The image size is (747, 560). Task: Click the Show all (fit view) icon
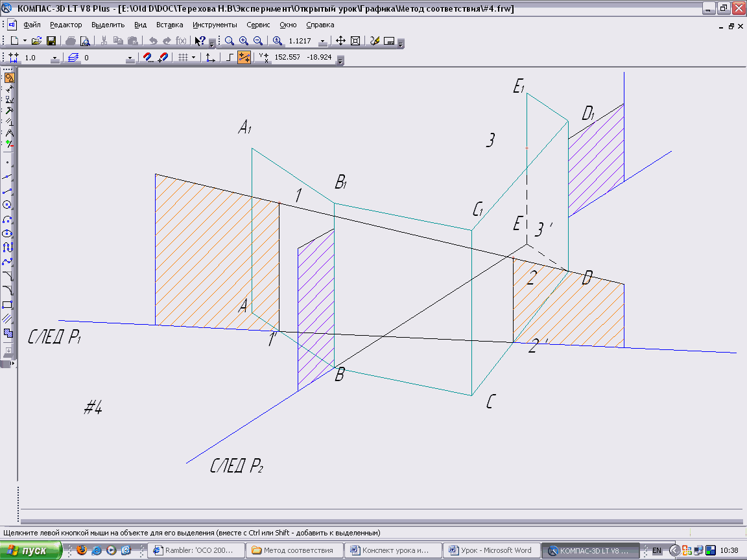[x=355, y=41]
